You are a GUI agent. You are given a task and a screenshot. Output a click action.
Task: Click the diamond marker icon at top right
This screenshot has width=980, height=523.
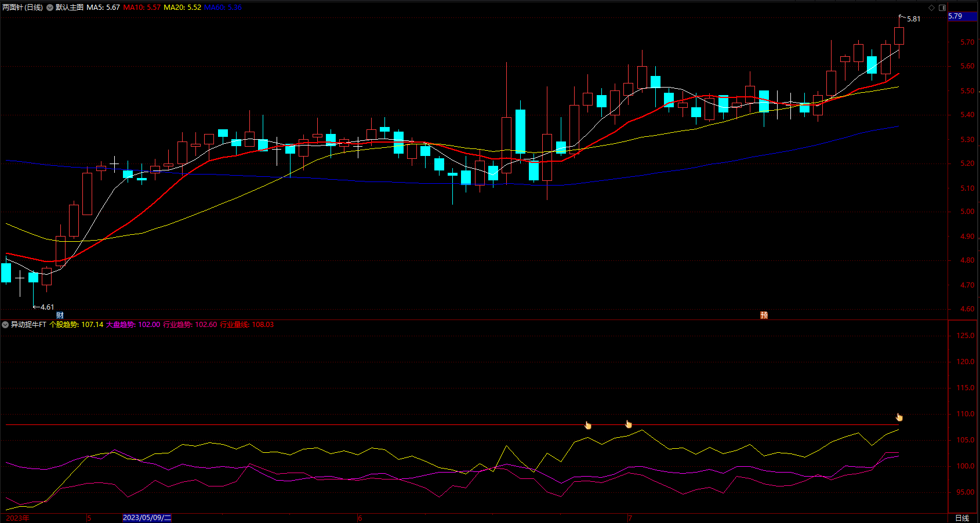click(x=932, y=8)
